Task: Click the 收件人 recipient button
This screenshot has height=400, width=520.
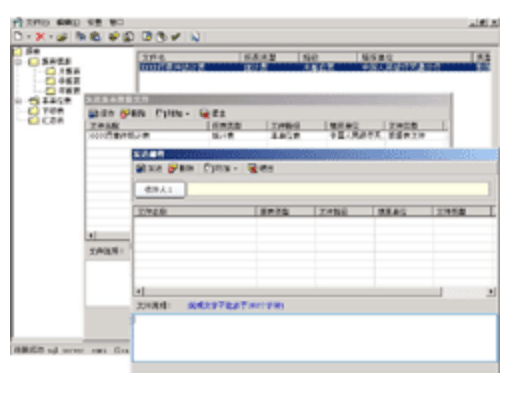Action: (x=160, y=190)
